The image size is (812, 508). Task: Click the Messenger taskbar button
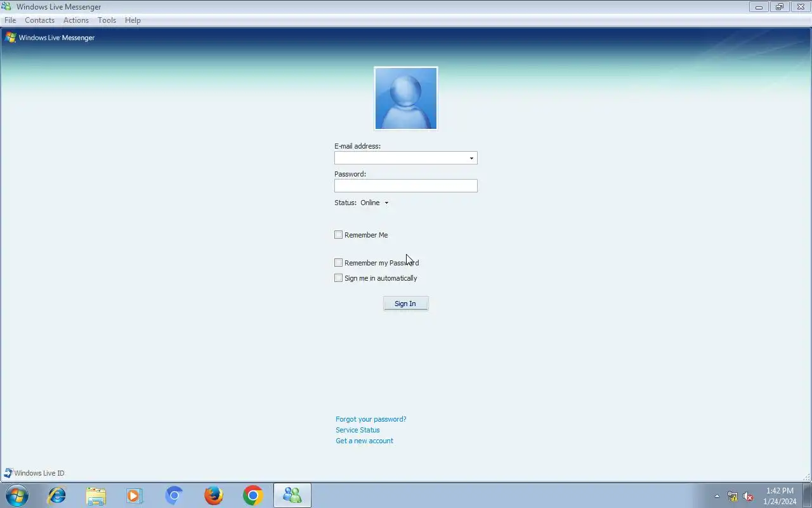click(292, 495)
